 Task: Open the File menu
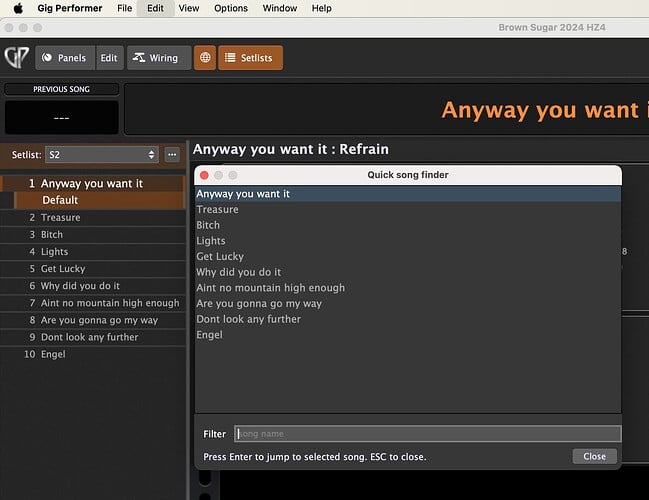click(124, 8)
